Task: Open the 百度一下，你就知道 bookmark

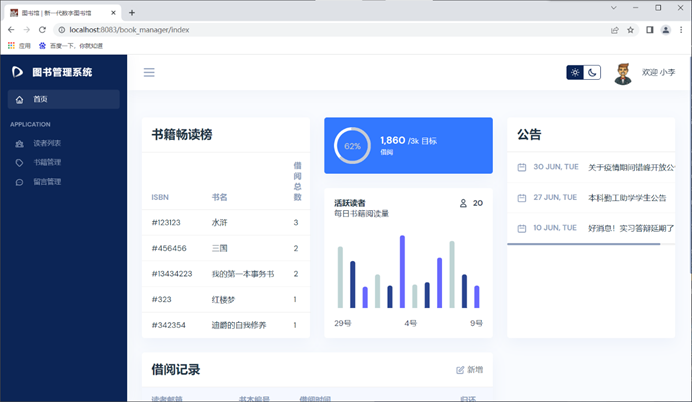Action: pyautogui.click(x=71, y=45)
